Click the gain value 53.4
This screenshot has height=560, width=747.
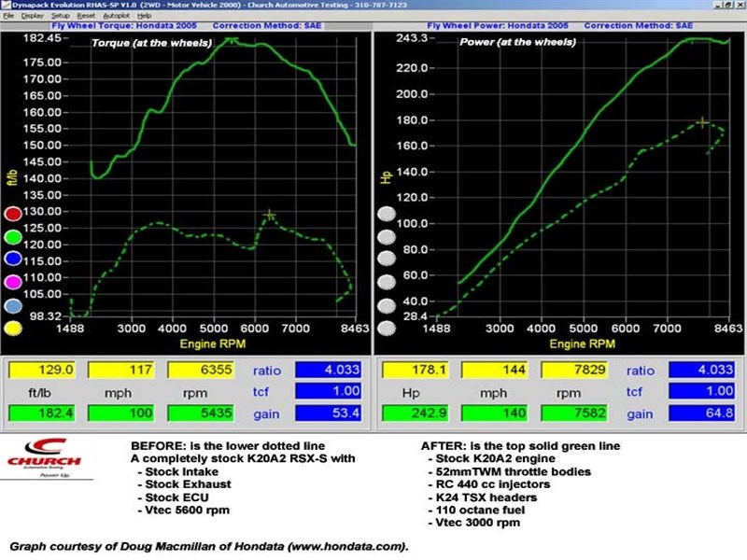329,413
